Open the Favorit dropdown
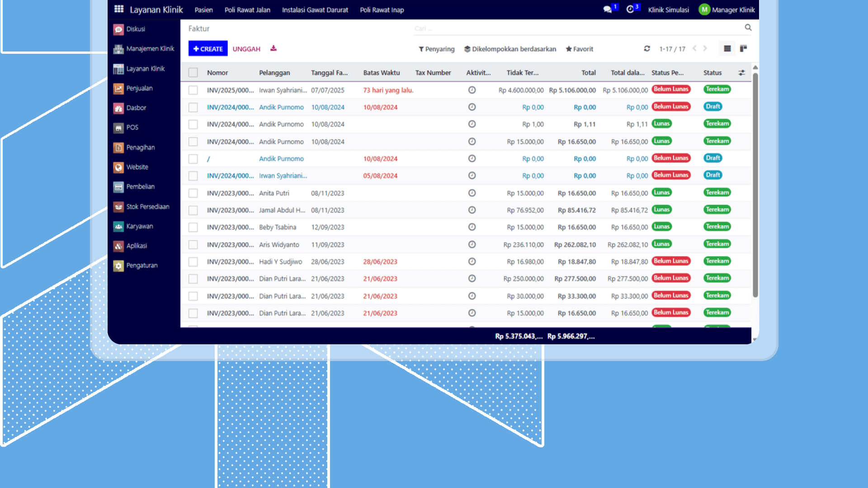The height and width of the screenshot is (488, 868). pyautogui.click(x=579, y=49)
